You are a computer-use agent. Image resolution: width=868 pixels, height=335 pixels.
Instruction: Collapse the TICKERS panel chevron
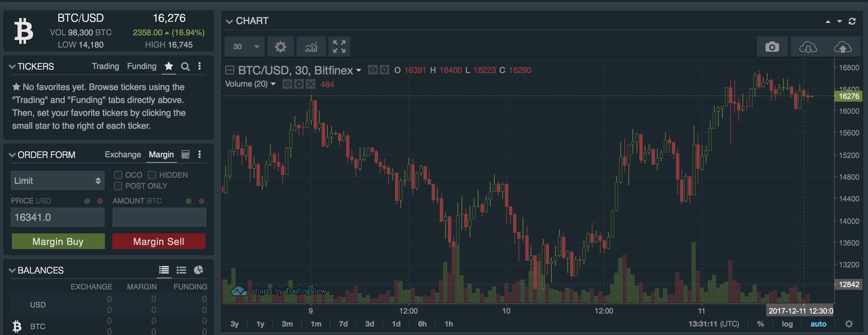(12, 67)
